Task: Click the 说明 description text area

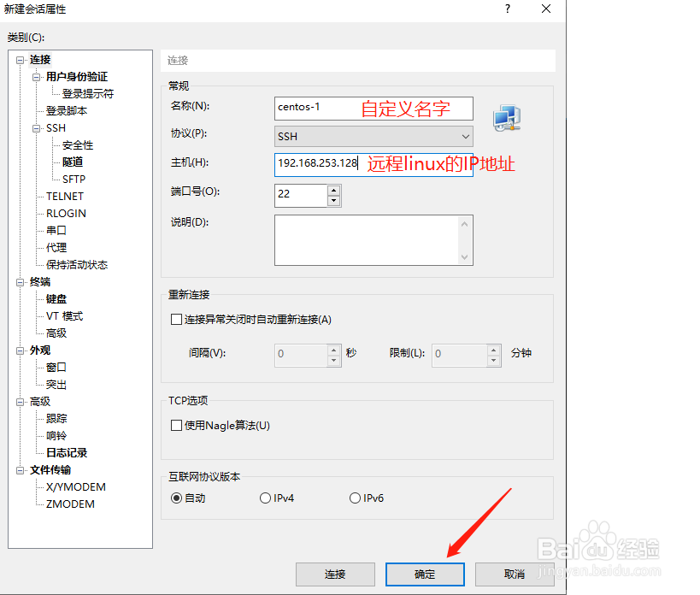Action: (367, 240)
